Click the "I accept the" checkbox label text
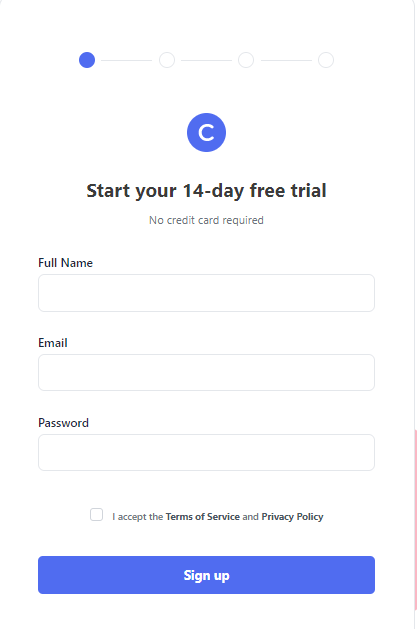The width and height of the screenshot is (417, 629). [x=138, y=517]
